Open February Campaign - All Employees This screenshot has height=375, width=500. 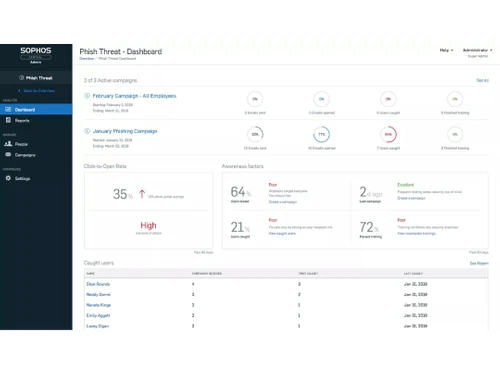coord(134,96)
